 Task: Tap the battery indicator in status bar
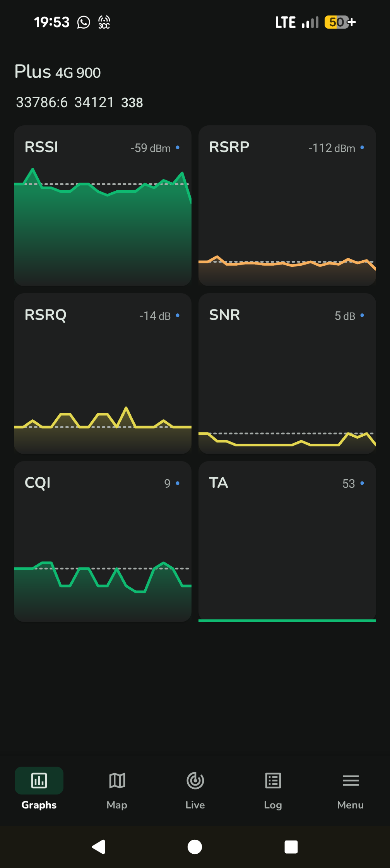click(x=340, y=22)
